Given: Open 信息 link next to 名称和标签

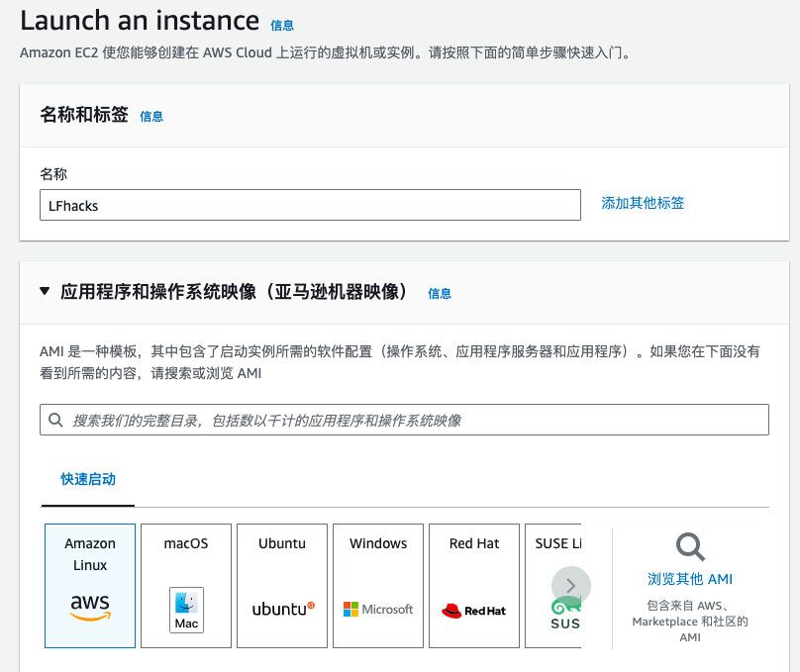Looking at the screenshot, I should pos(151,117).
